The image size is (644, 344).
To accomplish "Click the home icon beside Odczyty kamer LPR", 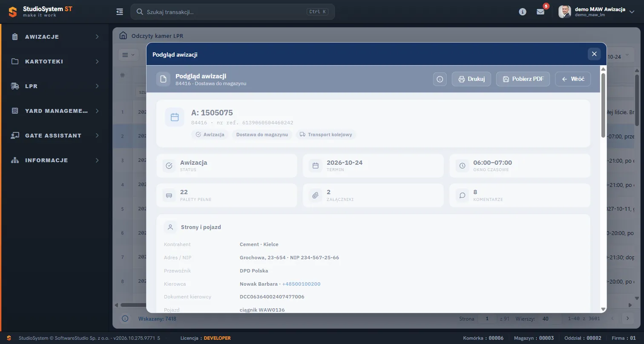I will [x=123, y=36].
